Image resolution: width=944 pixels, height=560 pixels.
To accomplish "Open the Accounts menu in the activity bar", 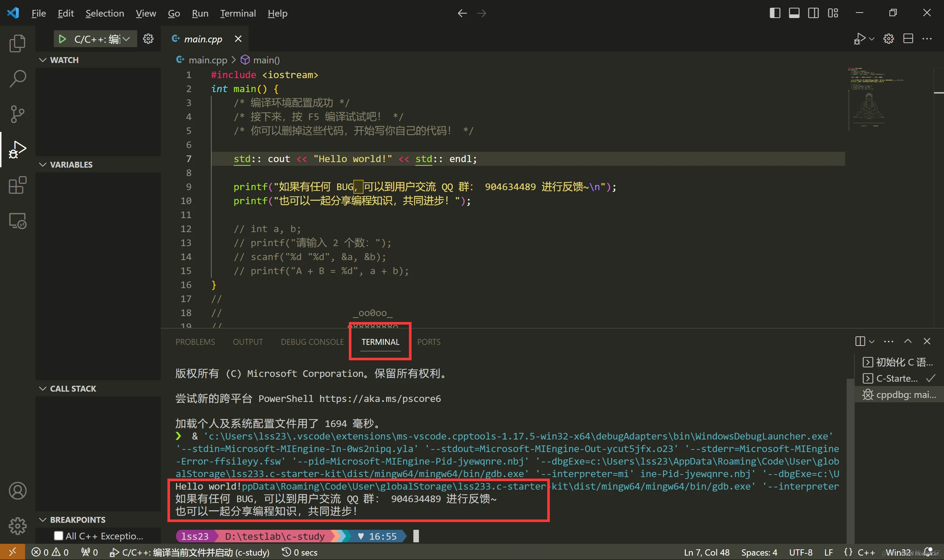I will click(x=17, y=491).
